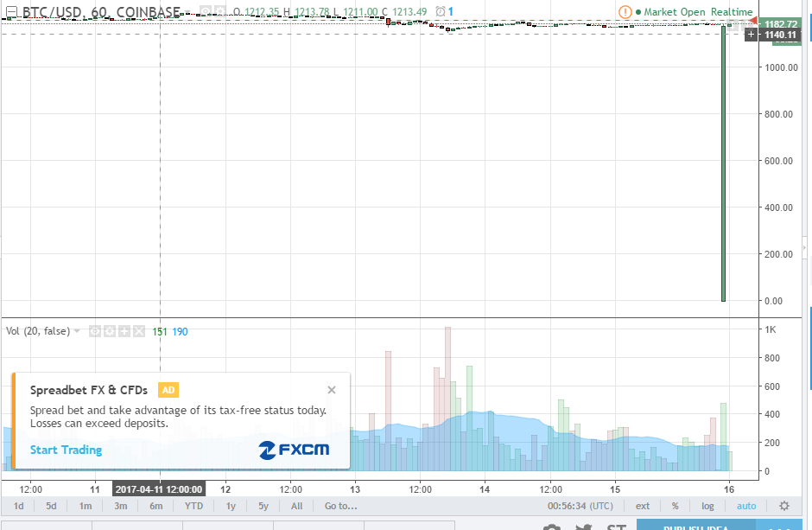Toggle the % percent scale
This screenshot has height=530, width=812.
(x=676, y=506)
